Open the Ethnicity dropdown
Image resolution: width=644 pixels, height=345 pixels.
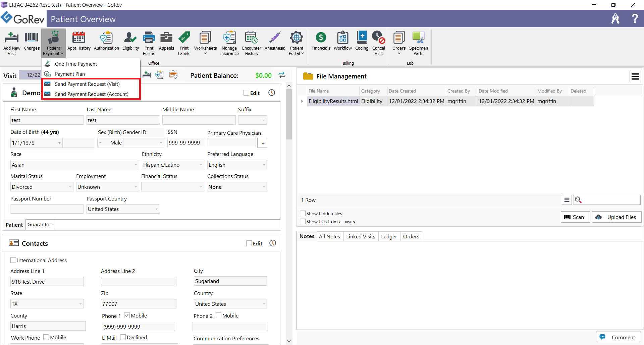pos(201,165)
